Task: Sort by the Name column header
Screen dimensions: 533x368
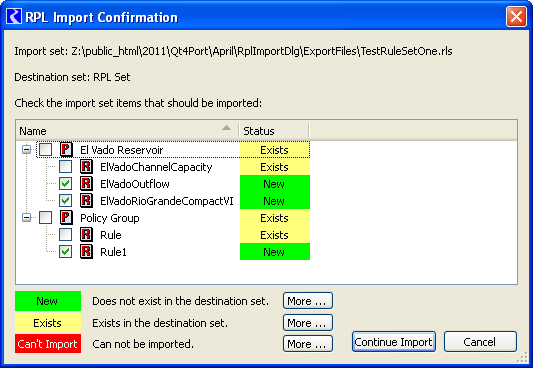Action: (127, 131)
